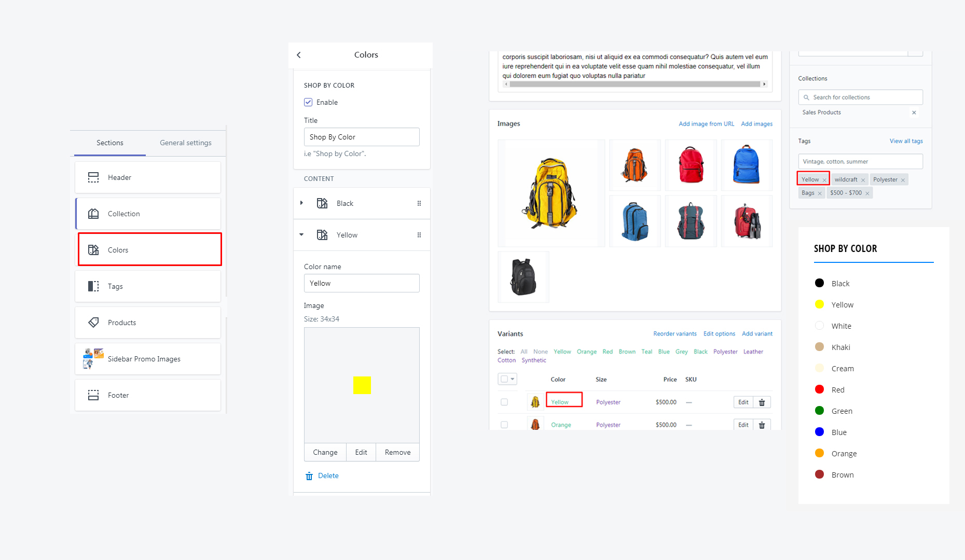
Task: Disable the Shop By Color Enable checkbox
Action: (x=308, y=102)
